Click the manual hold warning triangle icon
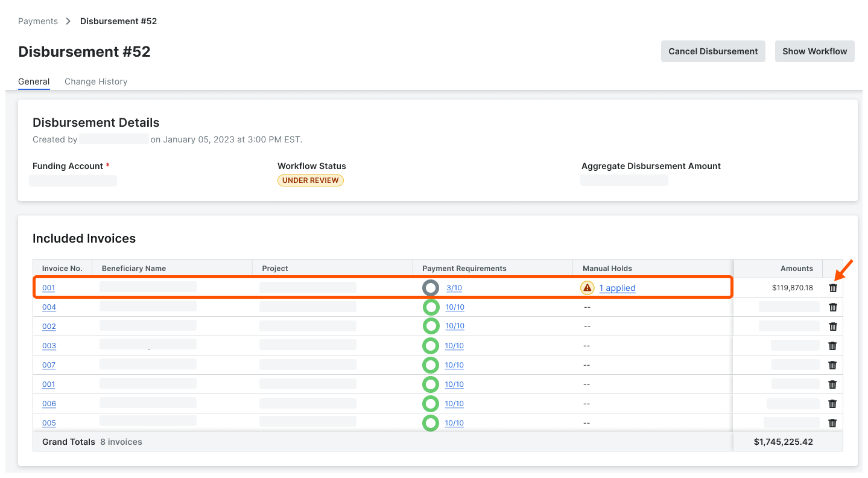868x478 pixels. [x=588, y=288]
